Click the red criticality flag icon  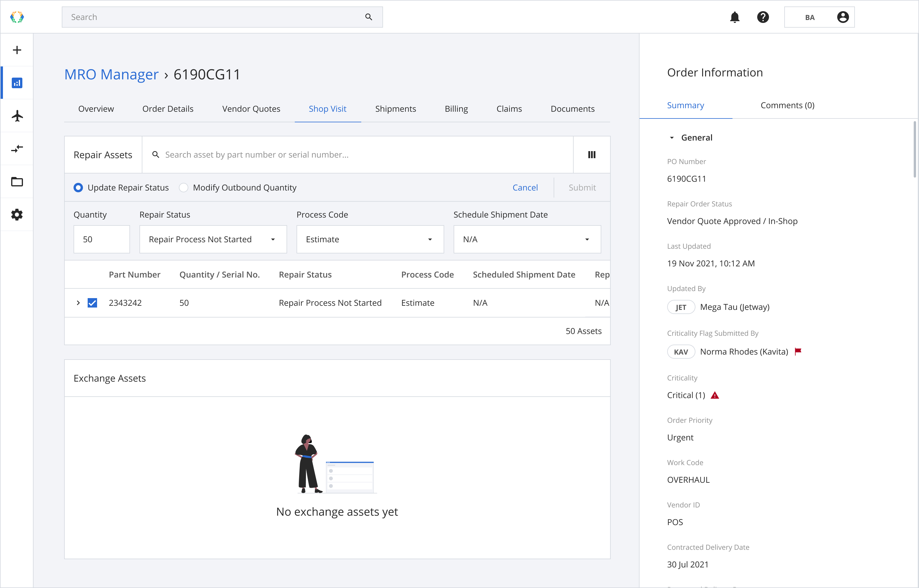(798, 351)
